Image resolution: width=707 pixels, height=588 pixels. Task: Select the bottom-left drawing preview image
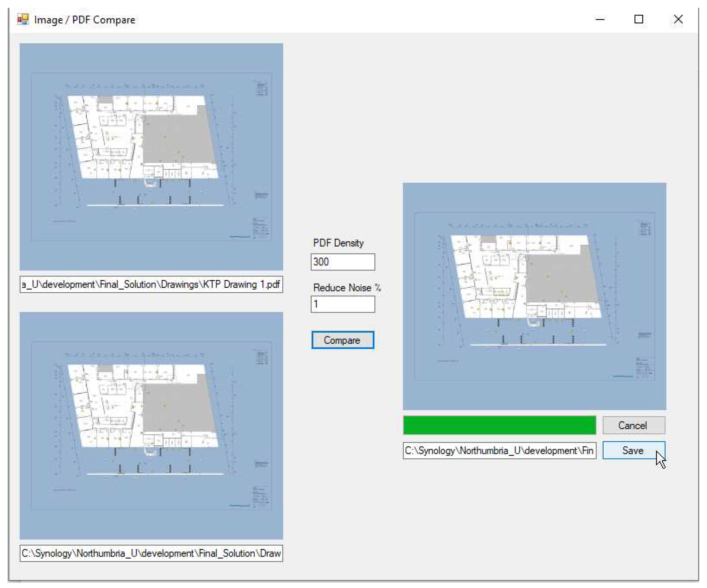151,425
